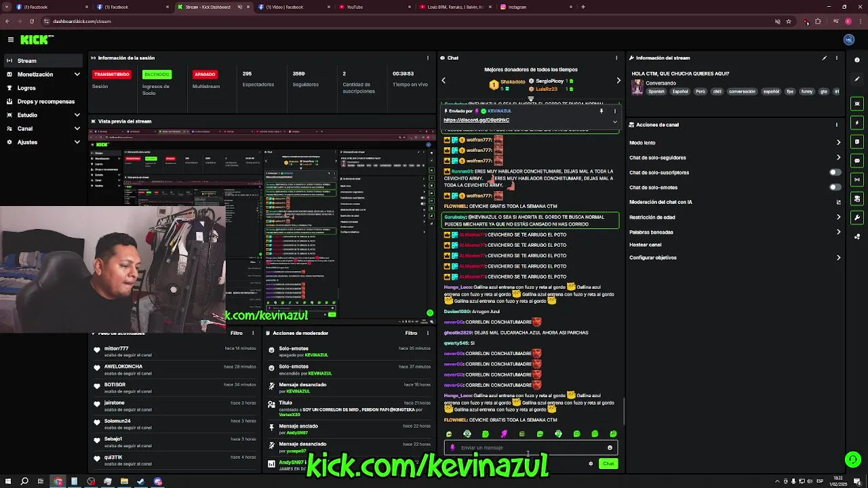This screenshot has width=868, height=488.
Task: Open Restricción de edad settings arrow
Action: [x=839, y=217]
